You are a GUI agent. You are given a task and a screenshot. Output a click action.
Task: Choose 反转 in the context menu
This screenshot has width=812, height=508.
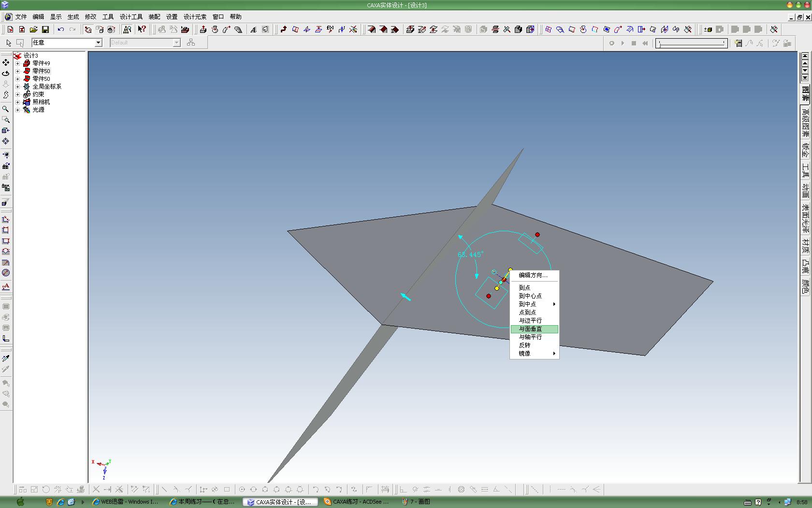(x=535, y=345)
